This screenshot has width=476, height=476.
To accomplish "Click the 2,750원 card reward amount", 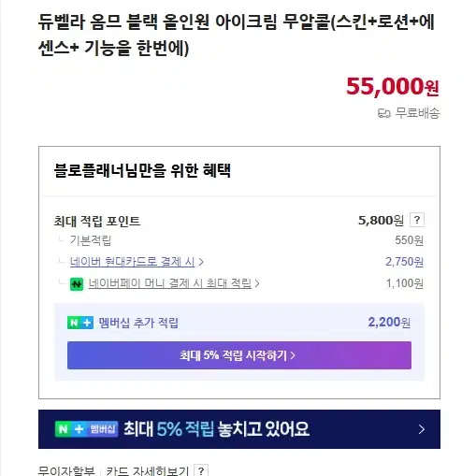I will tap(404, 262).
